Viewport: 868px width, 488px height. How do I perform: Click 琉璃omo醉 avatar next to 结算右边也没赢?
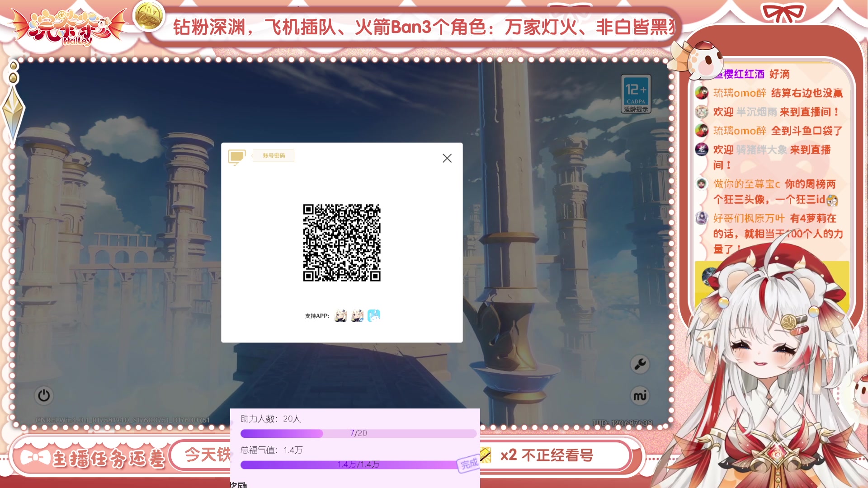pos(702,93)
